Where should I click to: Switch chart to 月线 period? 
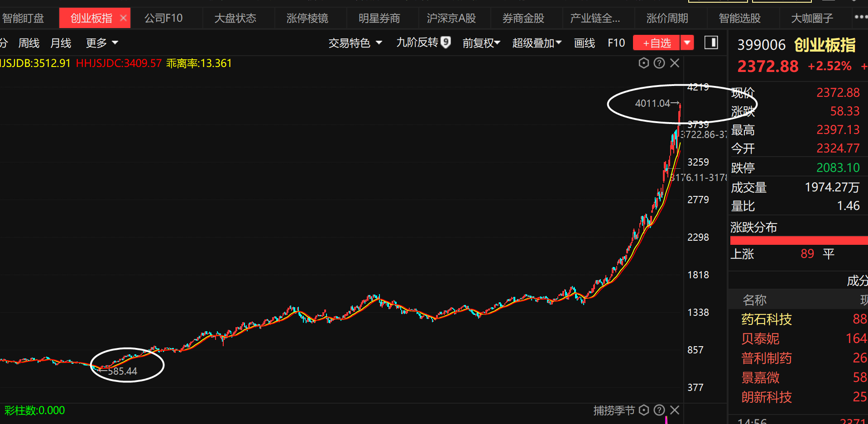coord(61,43)
